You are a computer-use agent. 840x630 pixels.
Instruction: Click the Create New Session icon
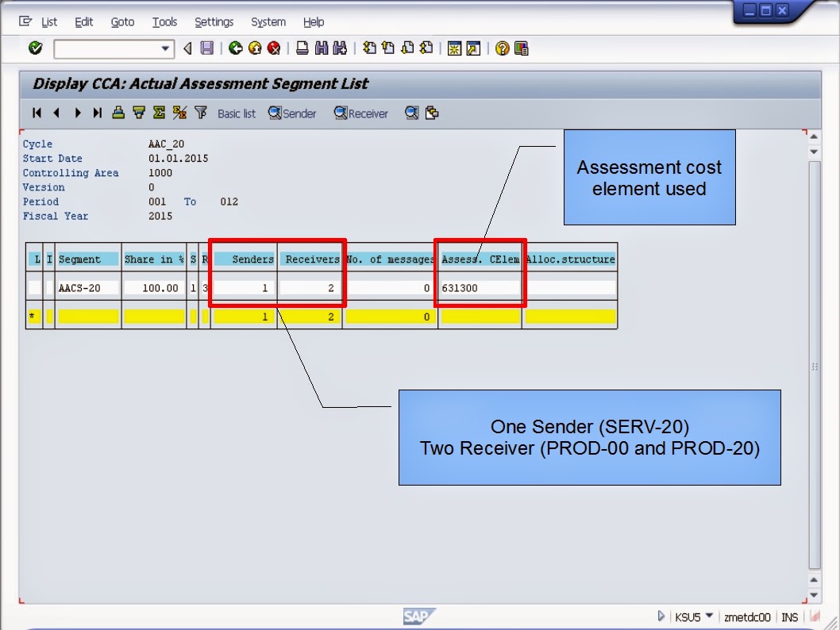[454, 48]
